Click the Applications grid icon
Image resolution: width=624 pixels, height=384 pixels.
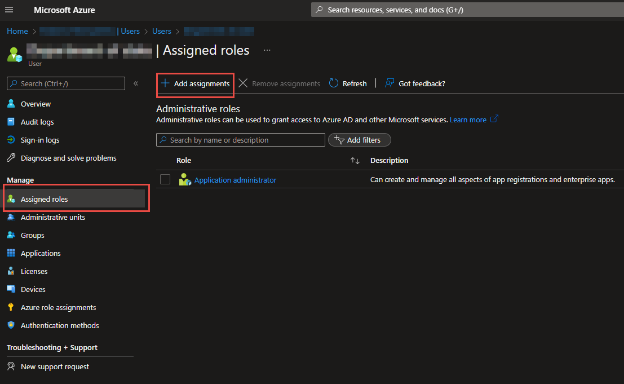pos(11,253)
